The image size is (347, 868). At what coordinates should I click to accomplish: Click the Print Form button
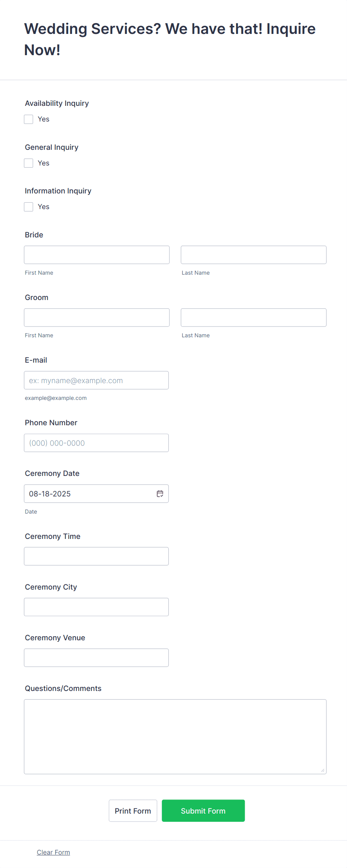[133, 811]
